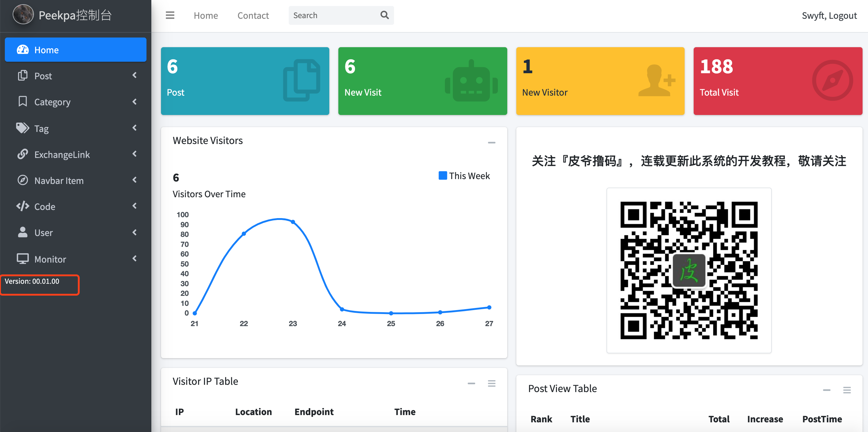Open the red Total Visit stat card

(778, 81)
